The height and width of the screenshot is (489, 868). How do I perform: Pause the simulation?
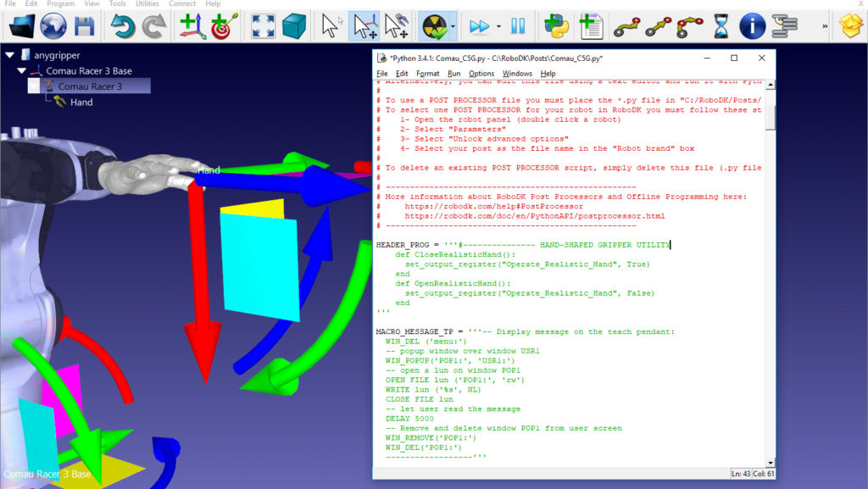tap(517, 26)
